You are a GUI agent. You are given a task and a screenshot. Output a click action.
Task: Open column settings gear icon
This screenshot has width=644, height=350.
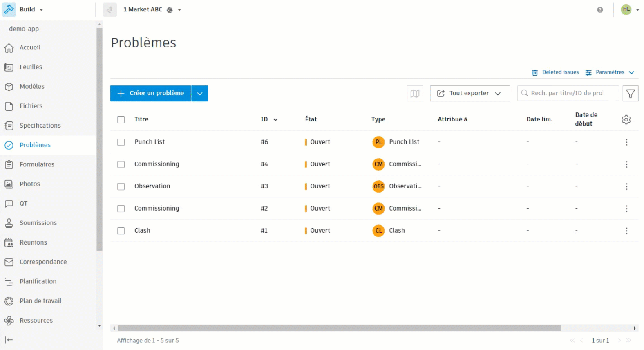[626, 119]
